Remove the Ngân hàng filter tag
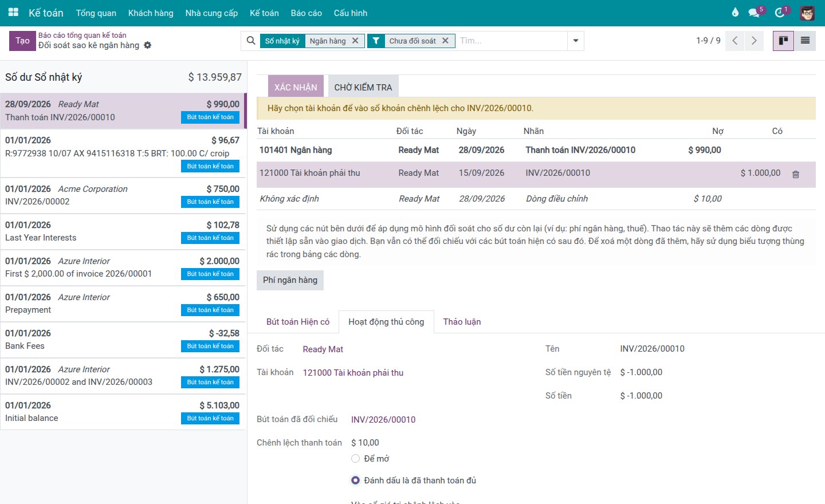Viewport: 825px width, 504px height. point(355,41)
